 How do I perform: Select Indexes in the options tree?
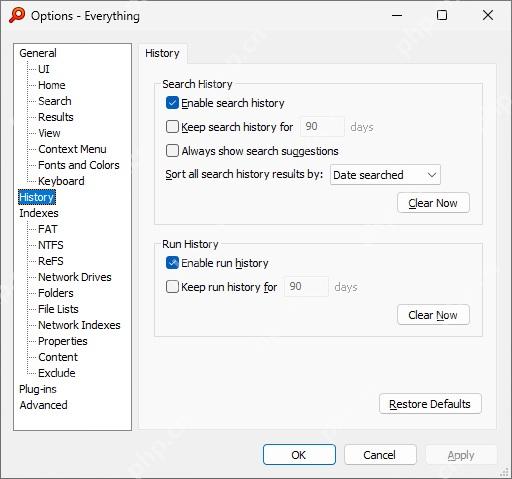tap(39, 213)
